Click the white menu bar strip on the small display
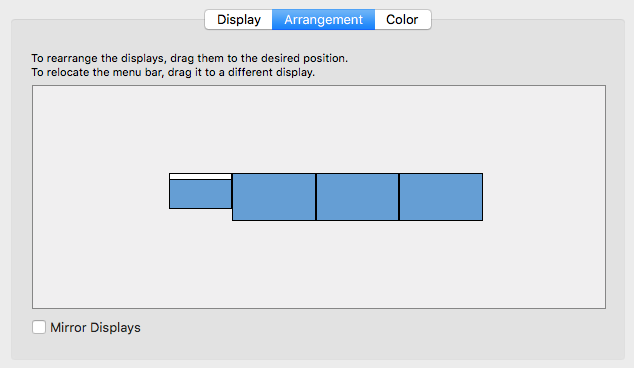 click(201, 176)
